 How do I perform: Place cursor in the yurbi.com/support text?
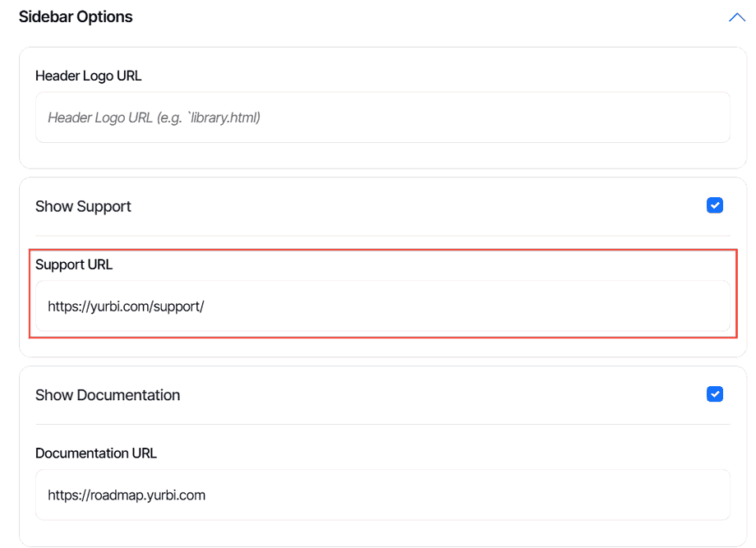coord(126,306)
